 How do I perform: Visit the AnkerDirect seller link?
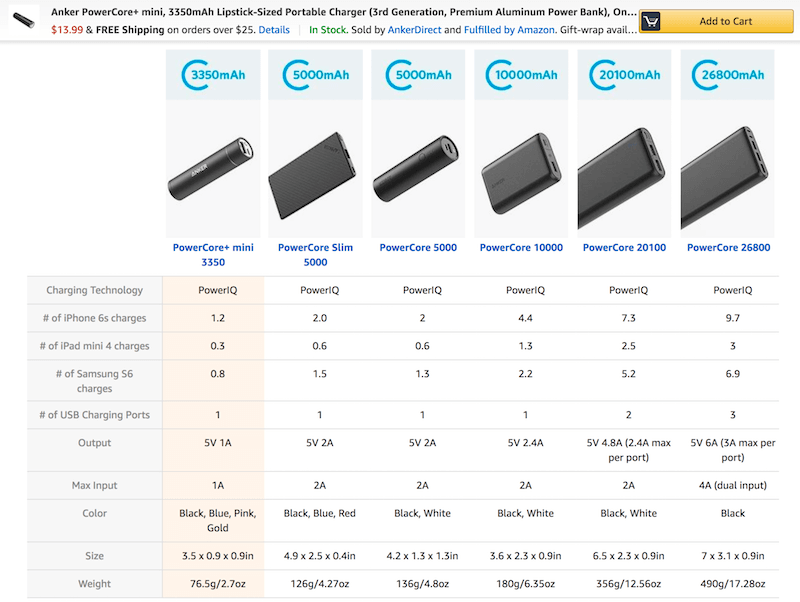[414, 30]
